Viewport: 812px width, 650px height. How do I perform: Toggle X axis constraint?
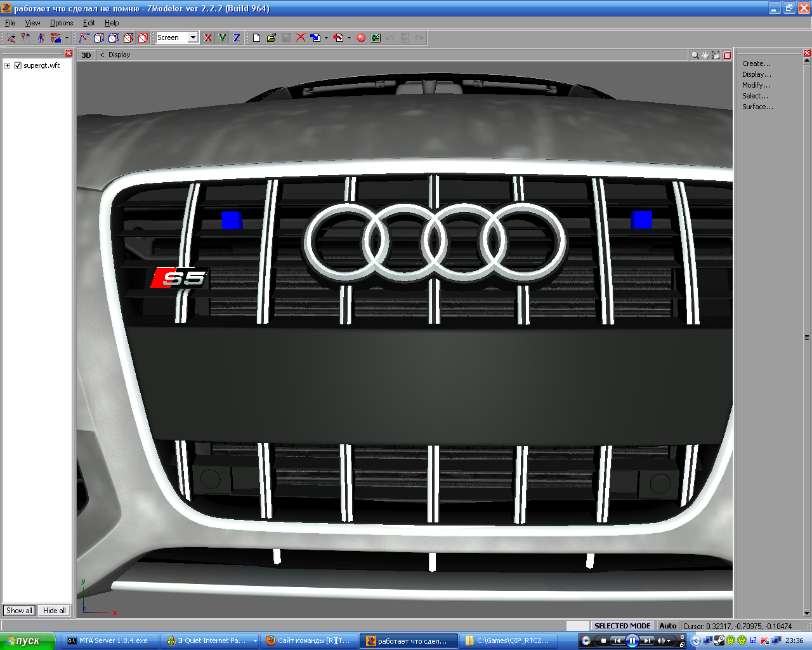(207, 38)
